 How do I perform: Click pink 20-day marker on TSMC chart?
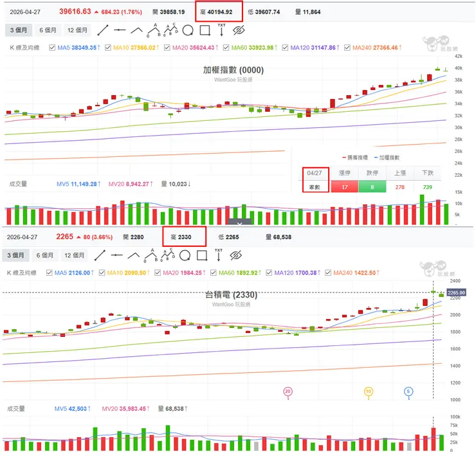click(x=288, y=392)
